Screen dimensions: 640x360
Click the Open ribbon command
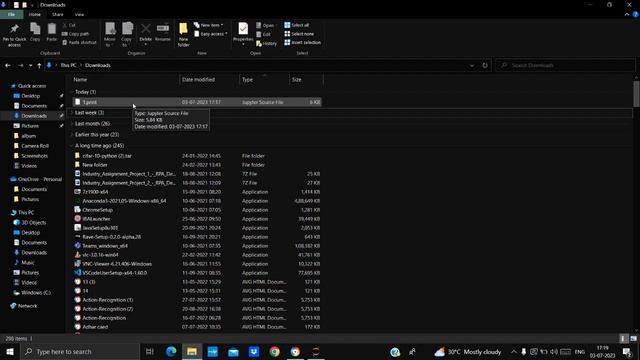point(265,25)
